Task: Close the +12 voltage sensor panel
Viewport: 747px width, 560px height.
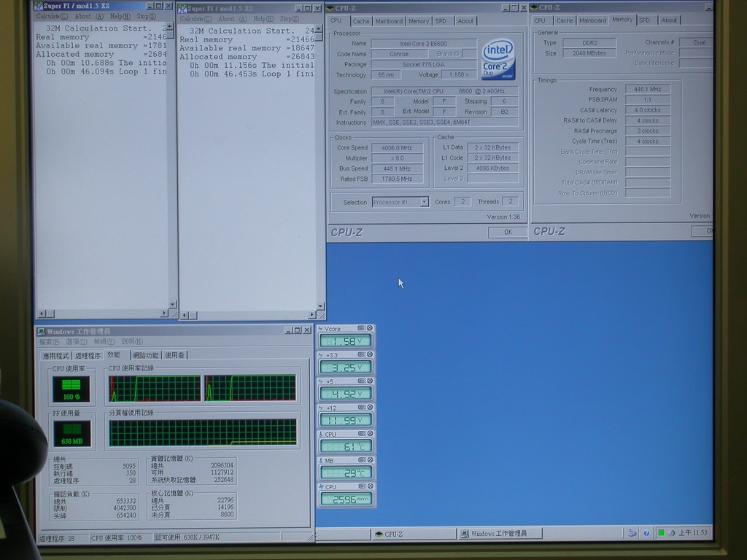Action: (370, 407)
